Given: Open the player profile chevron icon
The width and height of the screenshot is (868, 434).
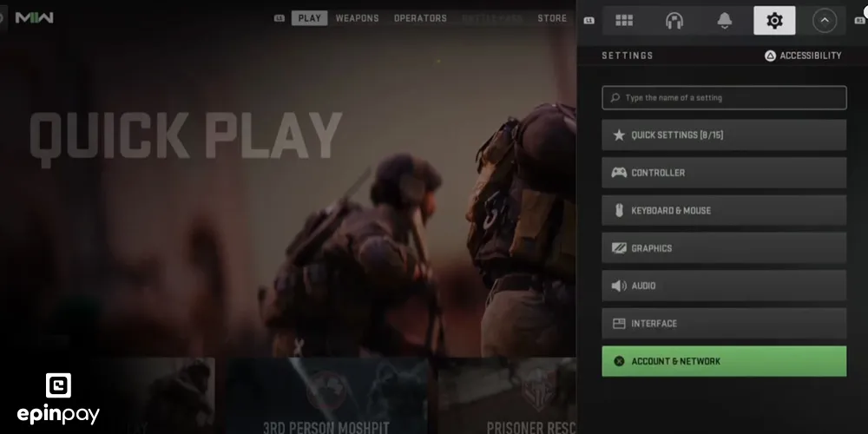Looking at the screenshot, I should pyautogui.click(x=825, y=21).
